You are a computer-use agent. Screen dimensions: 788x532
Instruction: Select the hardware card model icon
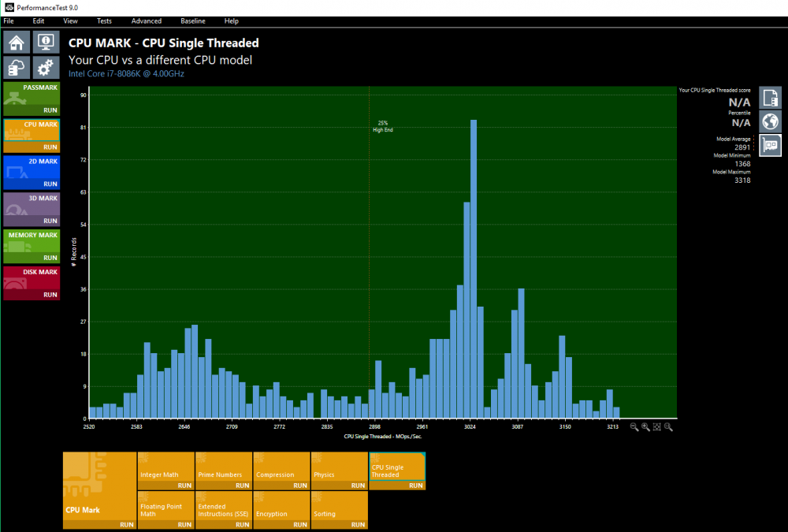point(769,145)
